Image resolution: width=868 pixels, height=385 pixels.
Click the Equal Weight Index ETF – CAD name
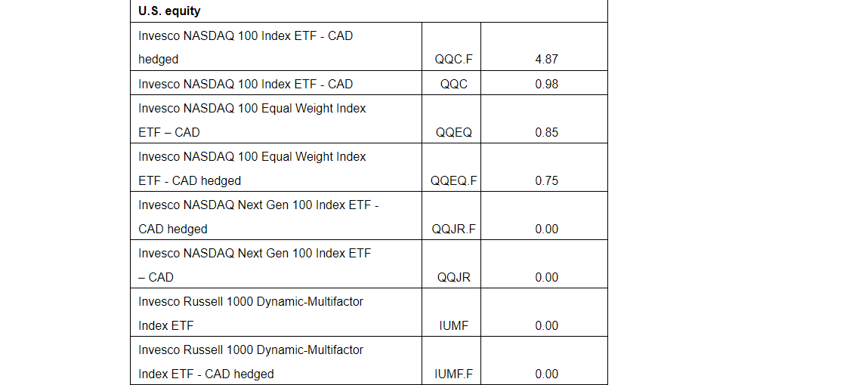tap(252, 120)
